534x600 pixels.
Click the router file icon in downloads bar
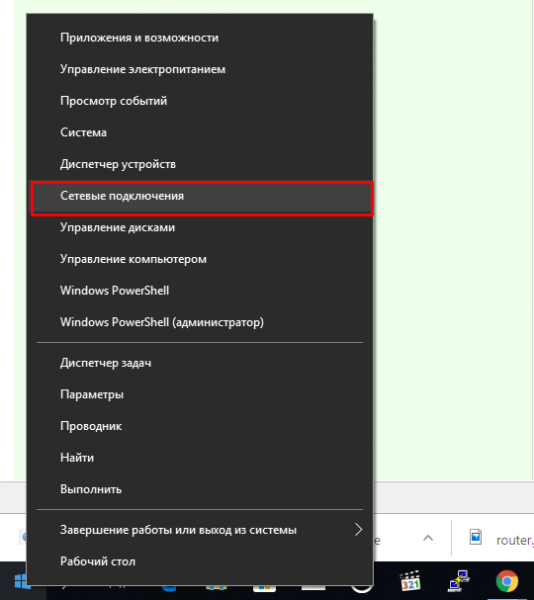pos(475,538)
